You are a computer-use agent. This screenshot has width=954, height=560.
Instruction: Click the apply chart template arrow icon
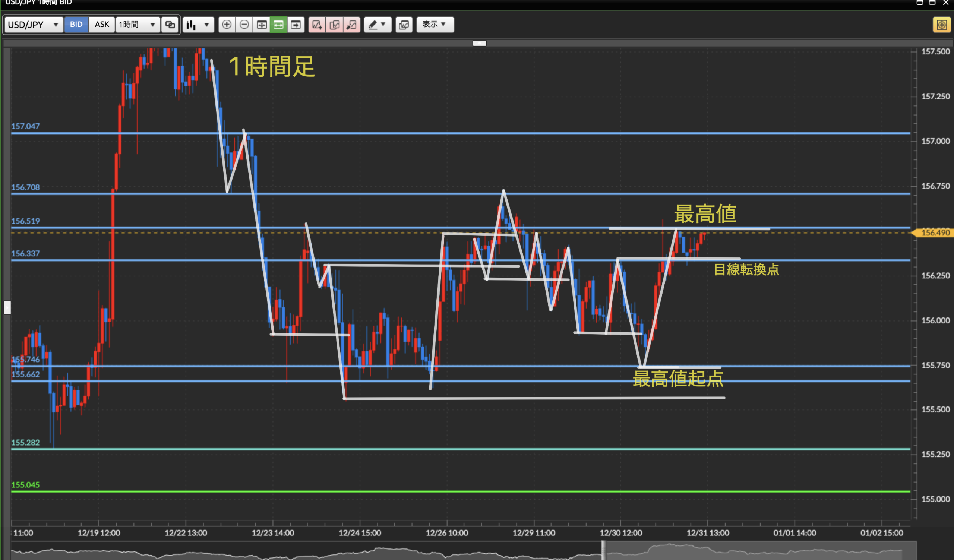point(352,25)
